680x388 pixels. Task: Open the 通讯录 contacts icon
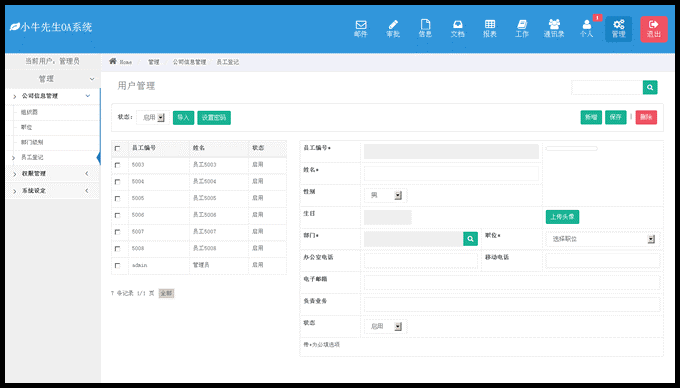tap(554, 29)
